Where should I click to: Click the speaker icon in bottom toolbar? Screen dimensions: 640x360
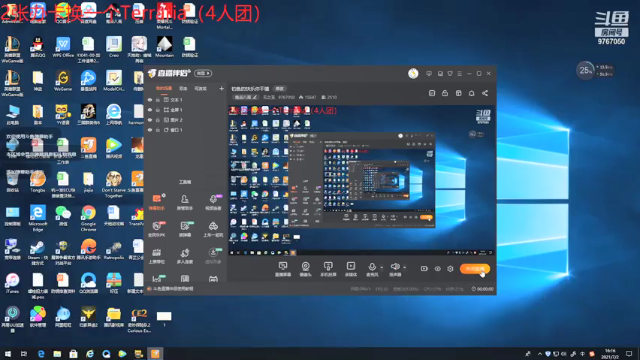click(395, 267)
